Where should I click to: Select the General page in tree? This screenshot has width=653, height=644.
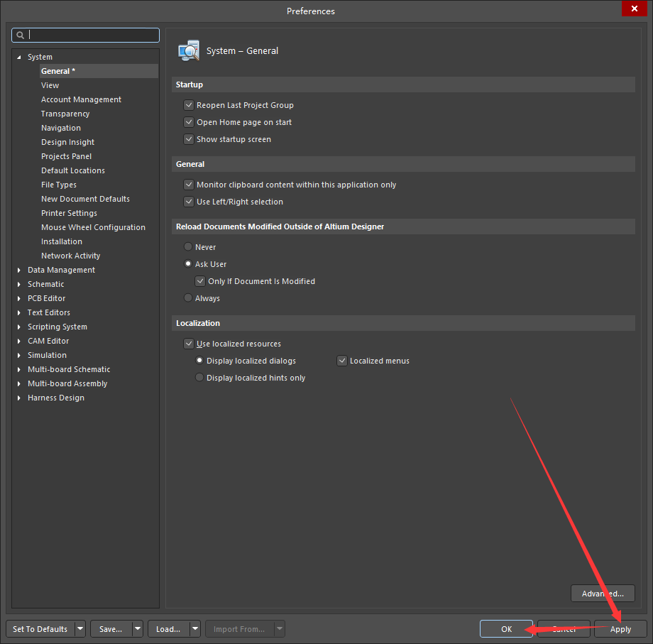tap(99, 71)
